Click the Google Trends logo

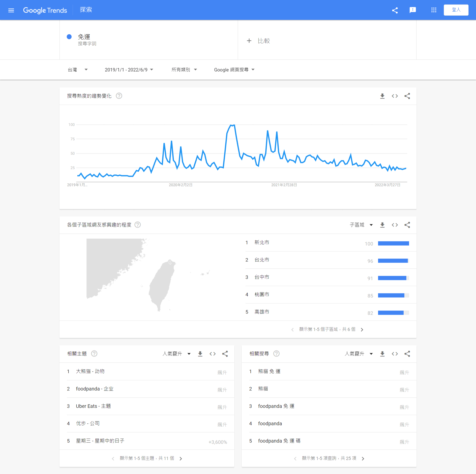point(45,10)
